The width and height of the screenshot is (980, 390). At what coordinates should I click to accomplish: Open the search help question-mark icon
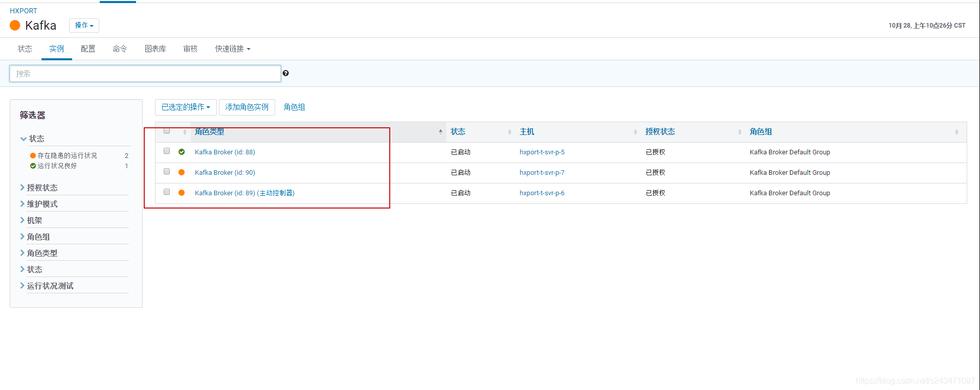point(285,73)
